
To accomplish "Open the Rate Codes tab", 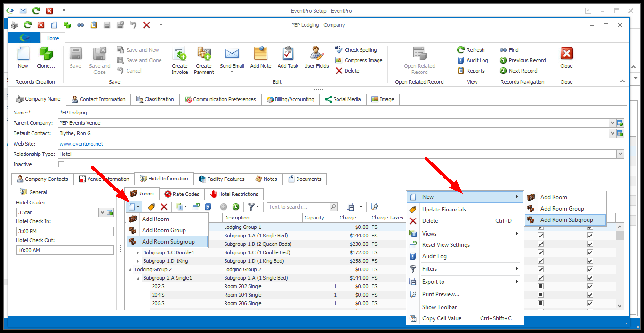I will pos(182,194).
